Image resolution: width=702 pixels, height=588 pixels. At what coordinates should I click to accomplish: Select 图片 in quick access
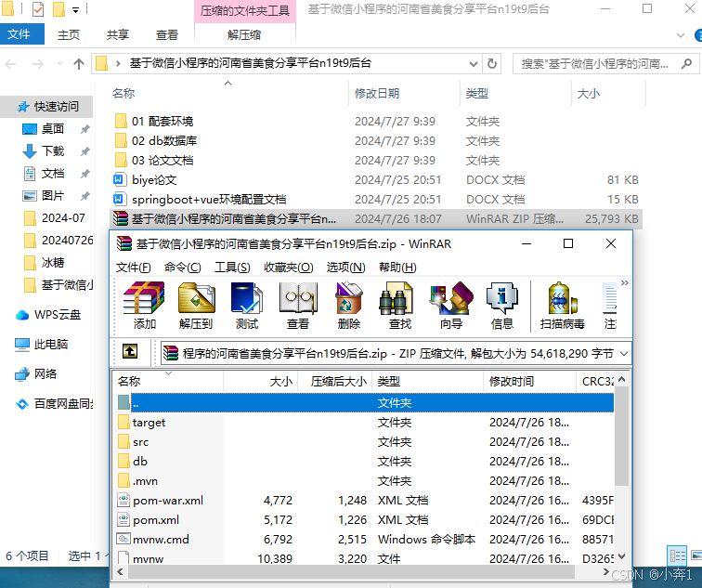pyautogui.click(x=52, y=196)
